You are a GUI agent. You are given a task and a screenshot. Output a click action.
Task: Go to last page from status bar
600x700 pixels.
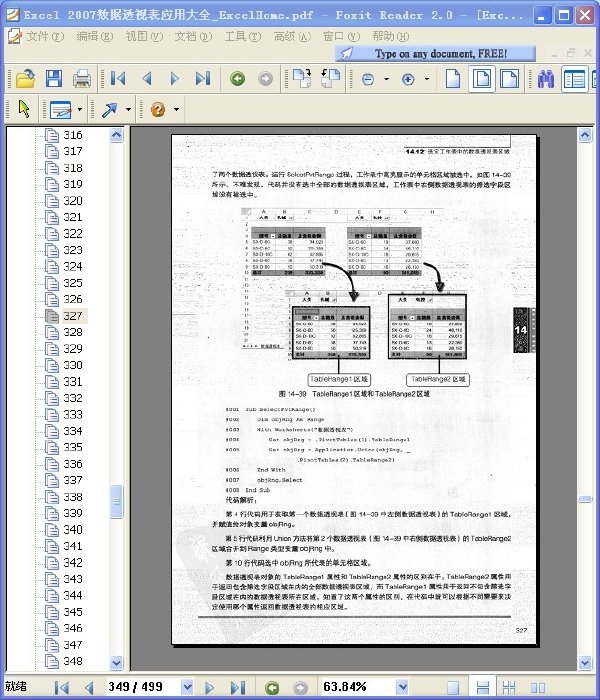pos(238,688)
